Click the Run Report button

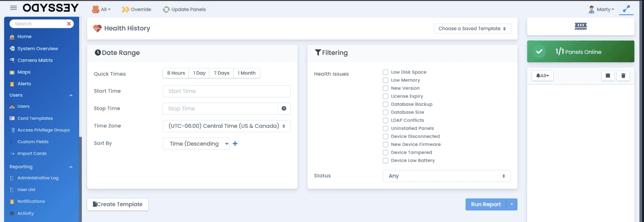pyautogui.click(x=486, y=204)
